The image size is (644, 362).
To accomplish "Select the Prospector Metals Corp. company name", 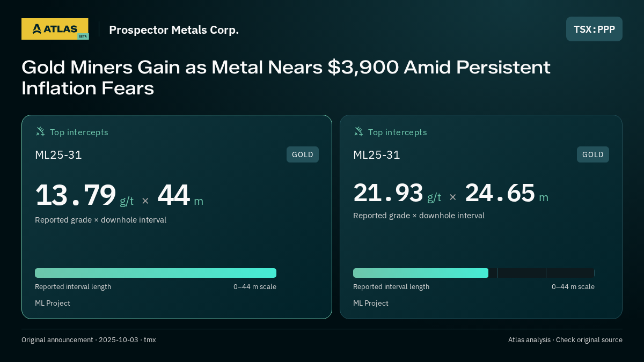I will [x=174, y=29].
